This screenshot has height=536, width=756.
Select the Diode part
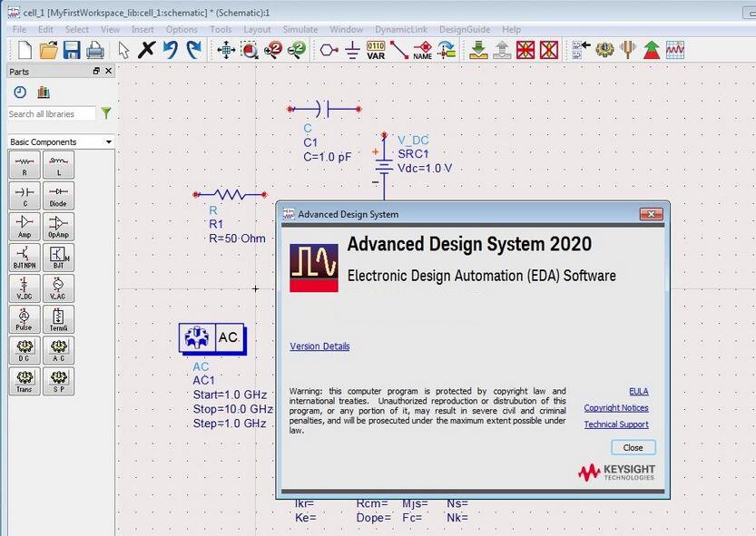58,196
